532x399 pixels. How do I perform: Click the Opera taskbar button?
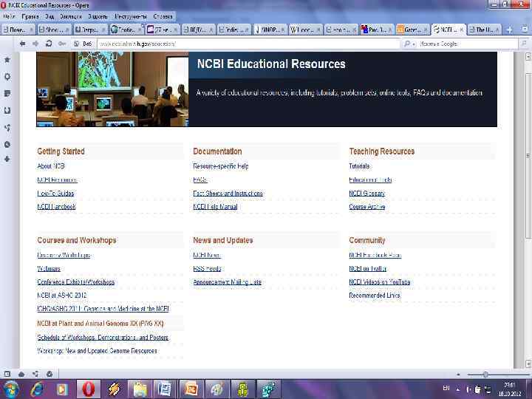coord(89,389)
